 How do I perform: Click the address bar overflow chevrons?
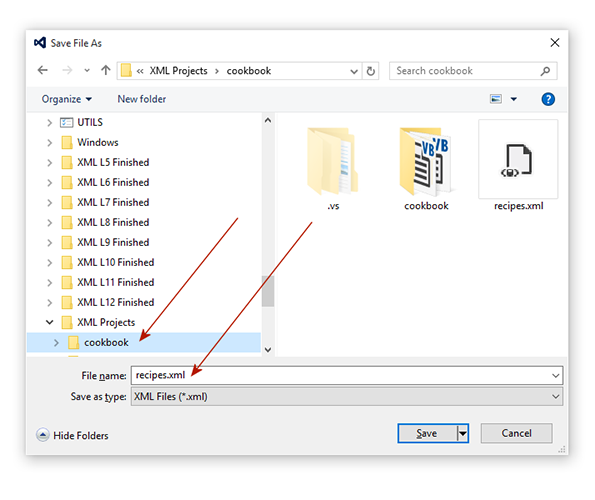pyautogui.click(x=140, y=71)
